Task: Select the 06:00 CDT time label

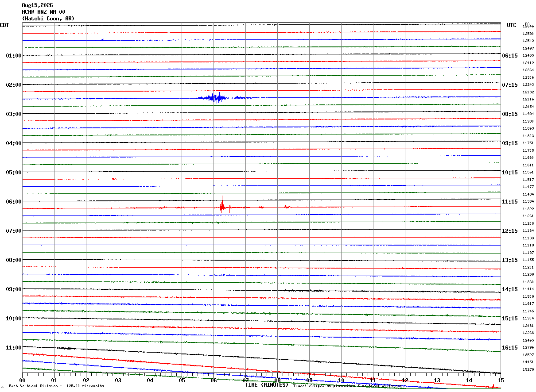Action: (14, 202)
